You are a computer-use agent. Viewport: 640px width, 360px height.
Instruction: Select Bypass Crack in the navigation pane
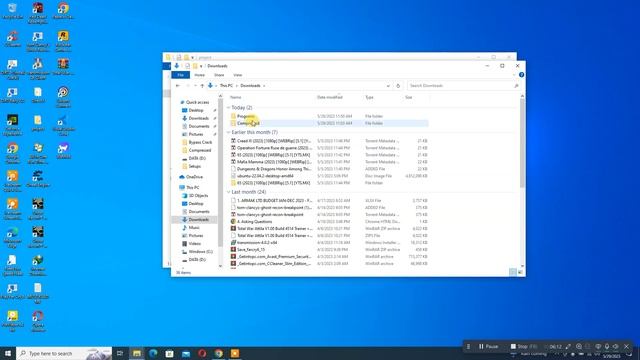coord(197,142)
